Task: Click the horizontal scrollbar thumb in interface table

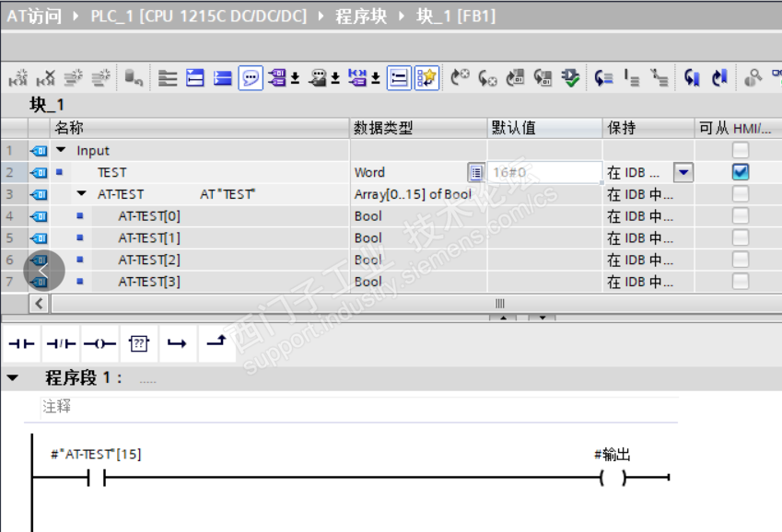Action: 500,303
